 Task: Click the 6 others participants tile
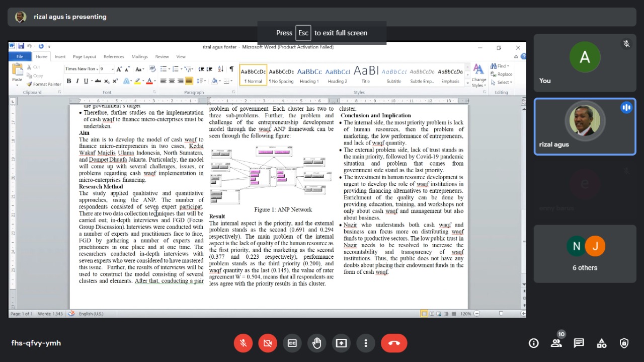[x=585, y=254]
